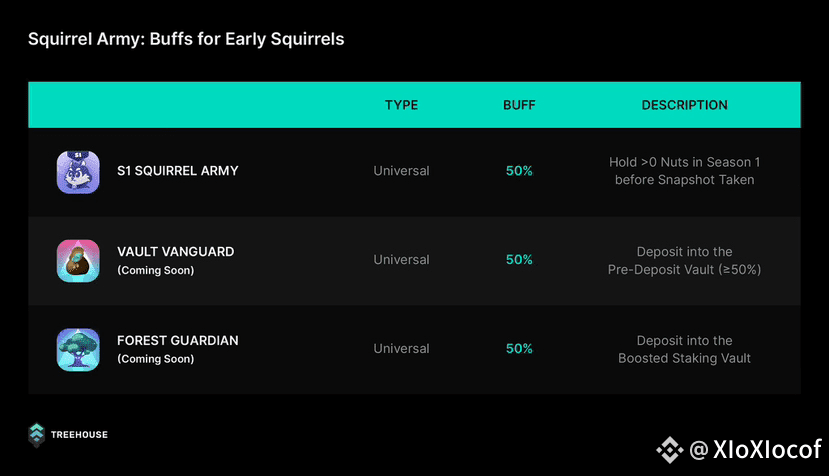
Task: Open the Forest Guardian tree icon
Action: tap(78, 350)
